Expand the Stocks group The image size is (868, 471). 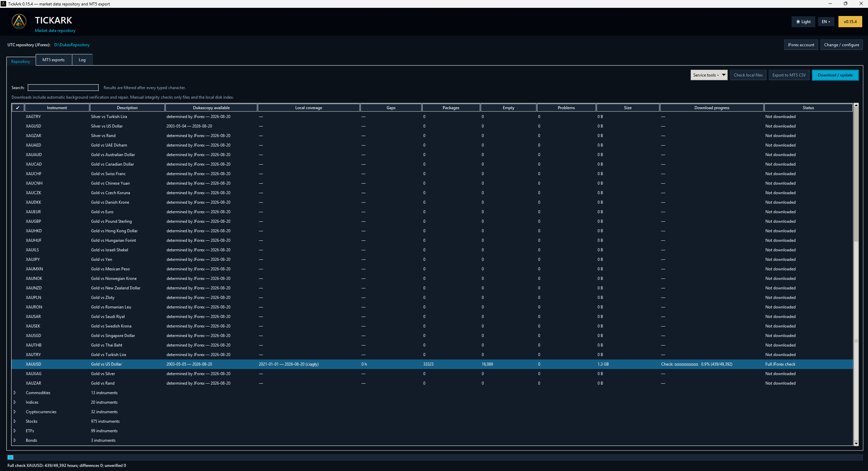pos(15,421)
